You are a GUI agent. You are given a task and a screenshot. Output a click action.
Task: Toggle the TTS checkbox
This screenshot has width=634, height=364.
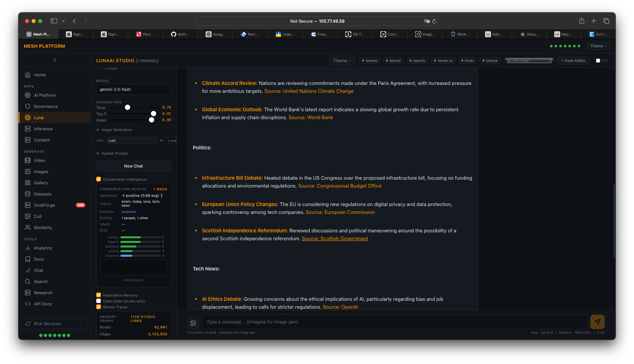click(597, 60)
